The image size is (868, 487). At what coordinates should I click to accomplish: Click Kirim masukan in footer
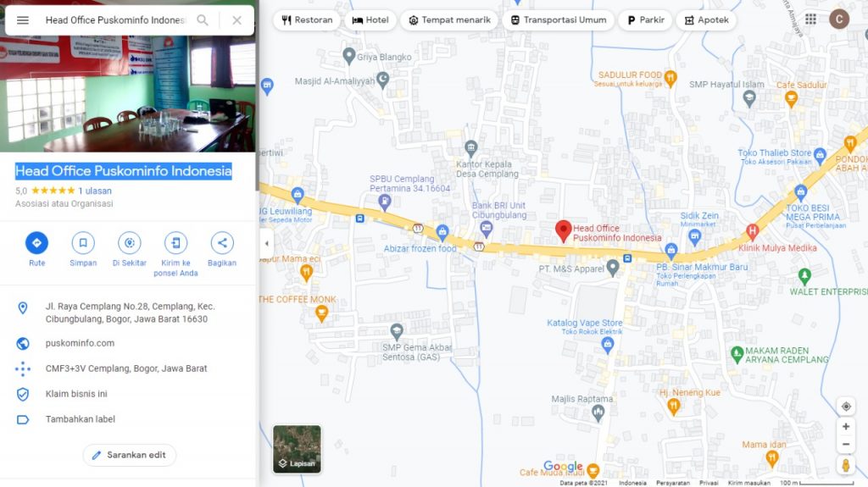point(749,483)
